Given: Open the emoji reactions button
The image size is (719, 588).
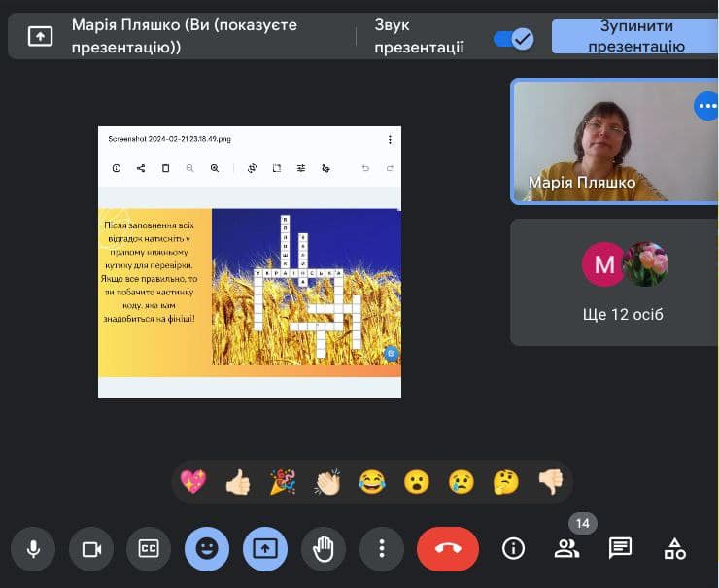Looking at the screenshot, I should (x=207, y=549).
